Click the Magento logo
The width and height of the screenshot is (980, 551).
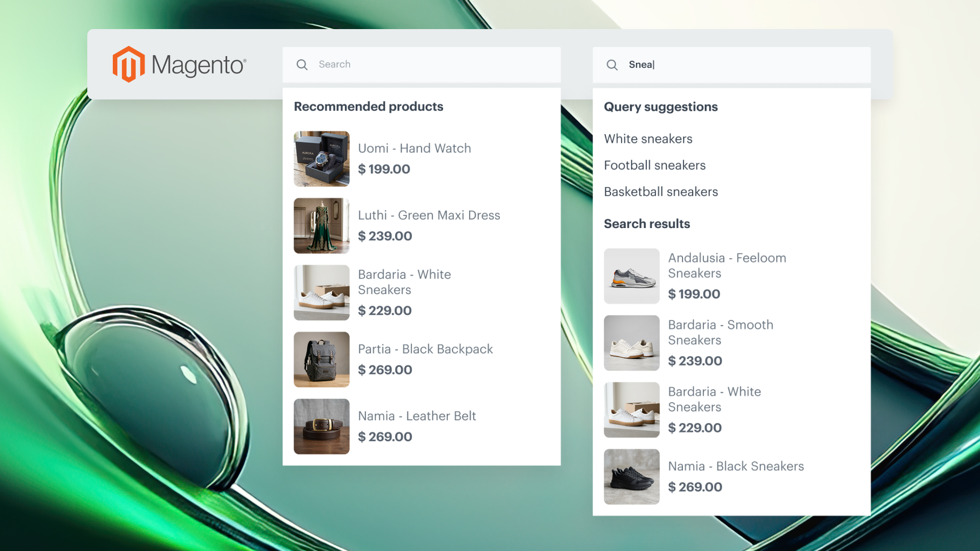coord(179,64)
